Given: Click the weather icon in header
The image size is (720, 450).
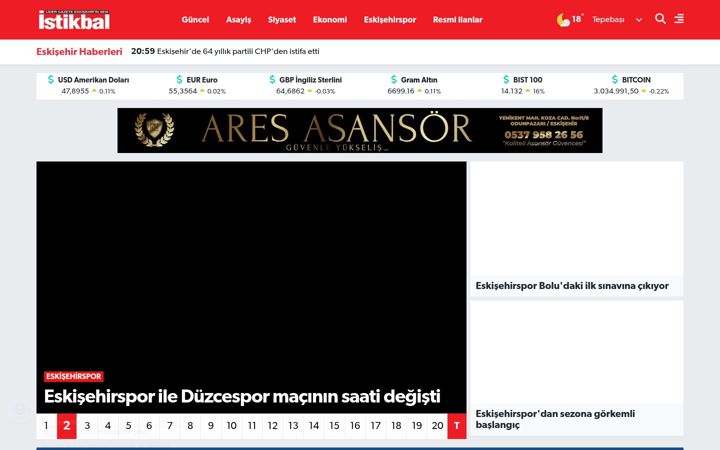Looking at the screenshot, I should coord(563,20).
